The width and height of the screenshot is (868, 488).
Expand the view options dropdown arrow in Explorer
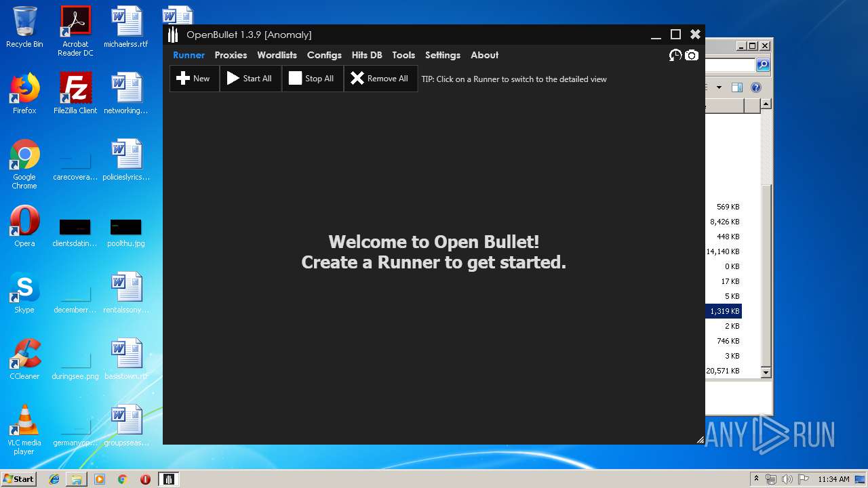tap(720, 87)
